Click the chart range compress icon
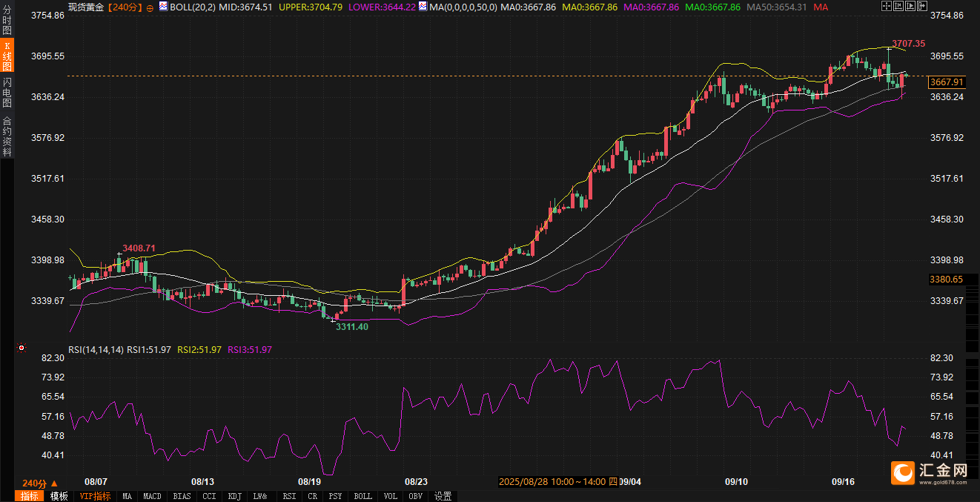Image resolution: width=980 pixels, height=502 pixels. (898, 7)
